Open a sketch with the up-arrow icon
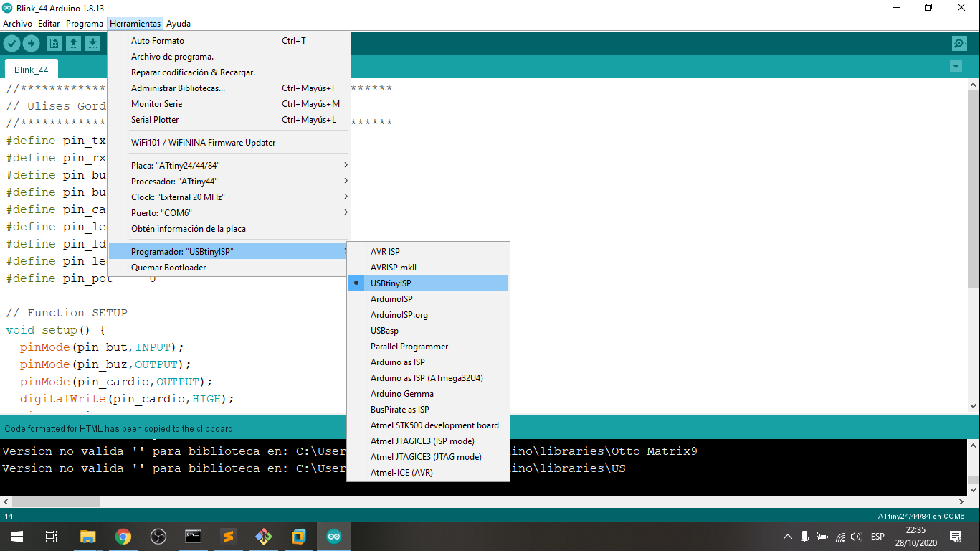980x551 pixels. click(73, 44)
